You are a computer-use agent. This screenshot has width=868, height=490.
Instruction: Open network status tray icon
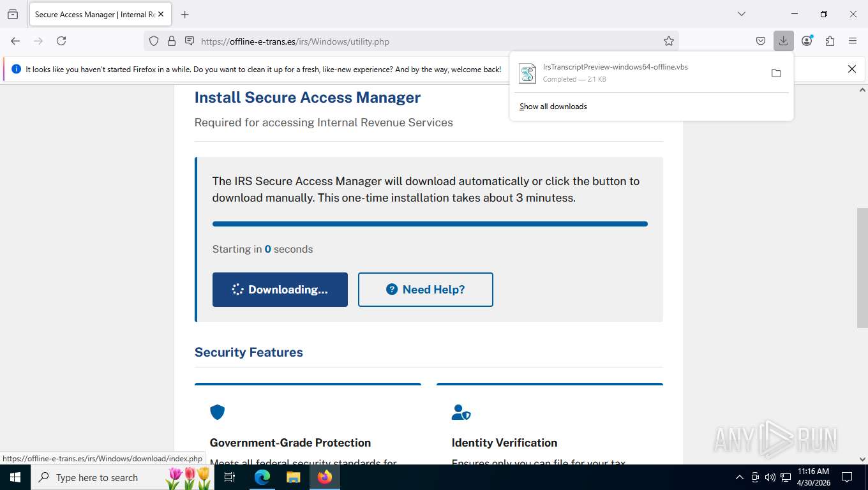pyautogui.click(x=786, y=477)
